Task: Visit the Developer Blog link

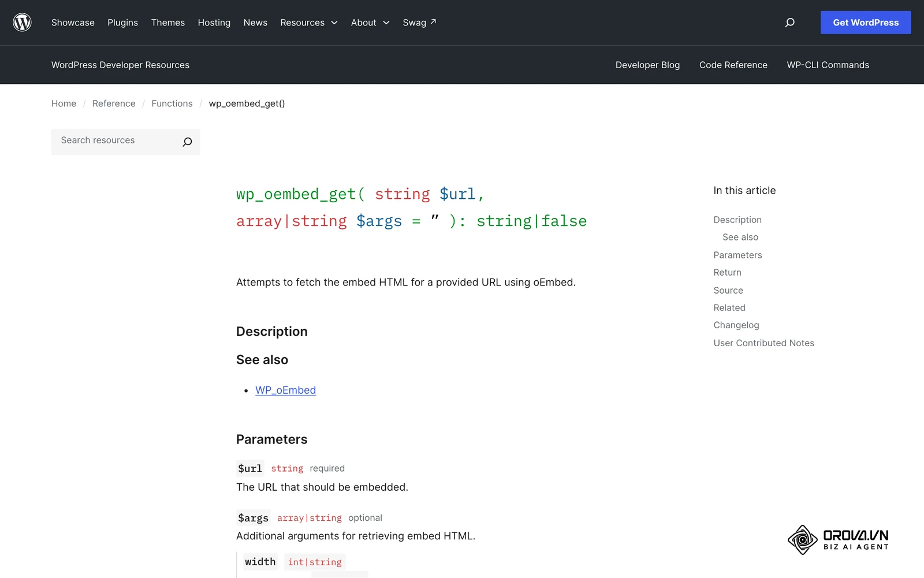Action: coord(647,65)
